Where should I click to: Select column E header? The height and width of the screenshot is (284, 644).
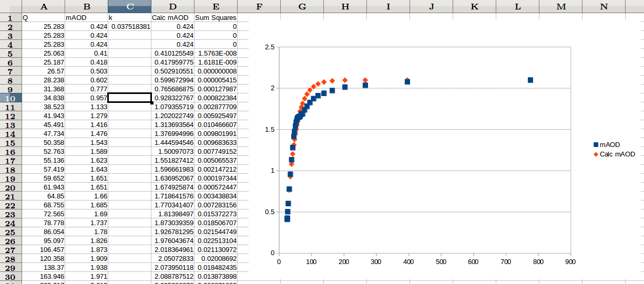point(216,6)
